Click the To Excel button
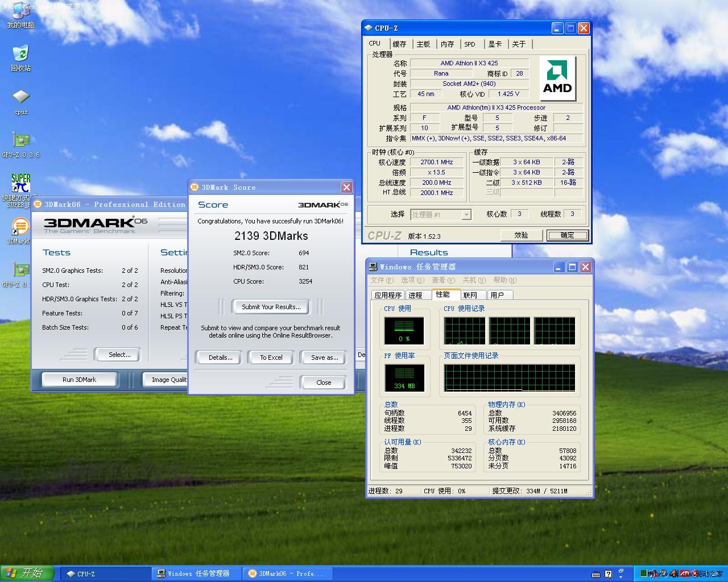This screenshot has width=728, height=582. pyautogui.click(x=271, y=357)
